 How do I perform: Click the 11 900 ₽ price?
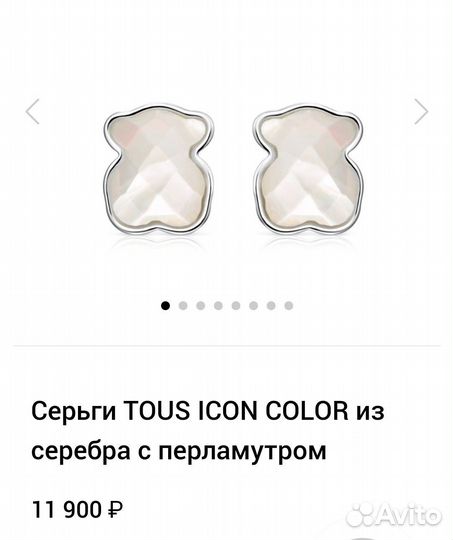coord(77,510)
